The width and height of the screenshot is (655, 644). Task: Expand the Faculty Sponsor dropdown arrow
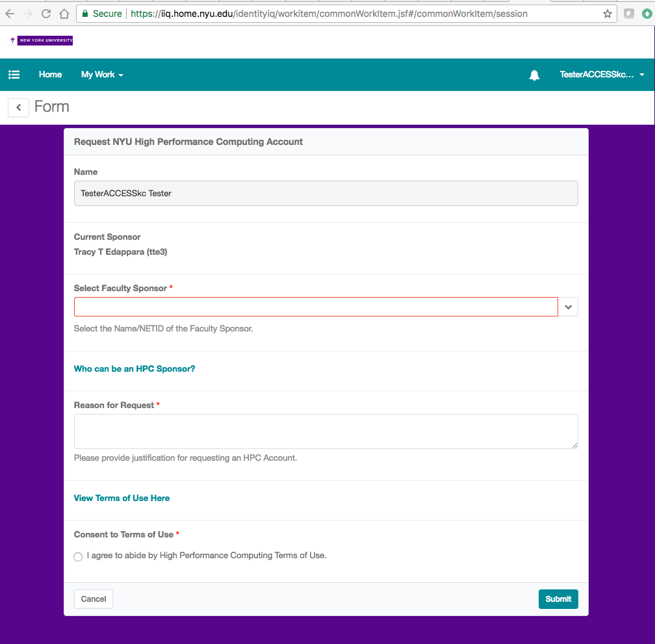pyautogui.click(x=568, y=307)
